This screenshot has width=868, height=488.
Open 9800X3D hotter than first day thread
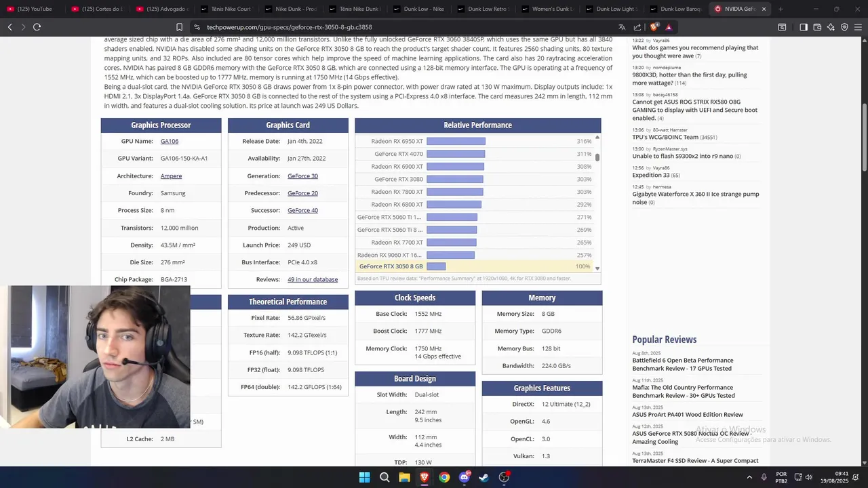690,79
